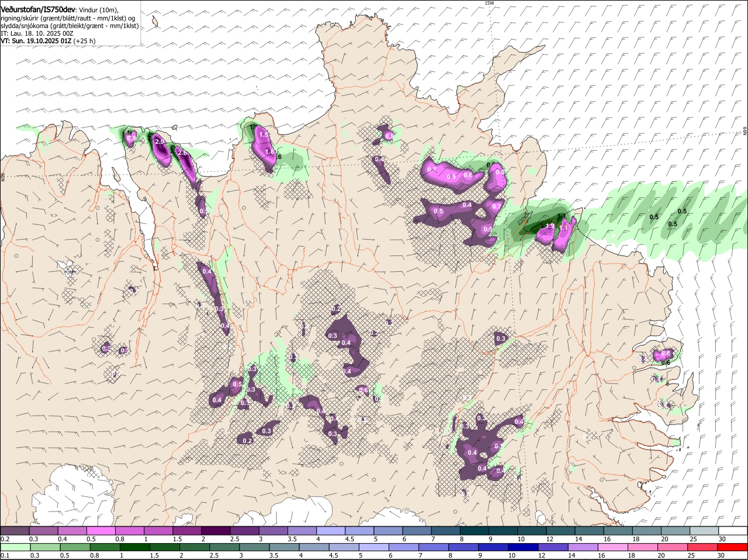The image size is (748, 560).
Task: Click the bright red 30 swatch in the rain legend
Action: (733, 547)
